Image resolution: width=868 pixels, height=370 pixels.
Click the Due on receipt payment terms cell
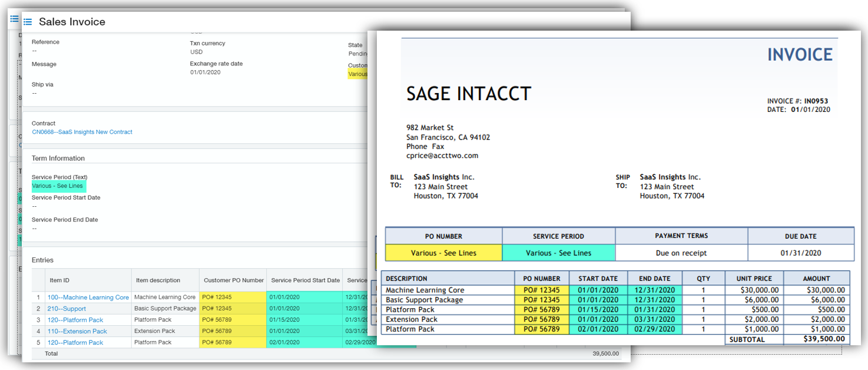tap(681, 253)
